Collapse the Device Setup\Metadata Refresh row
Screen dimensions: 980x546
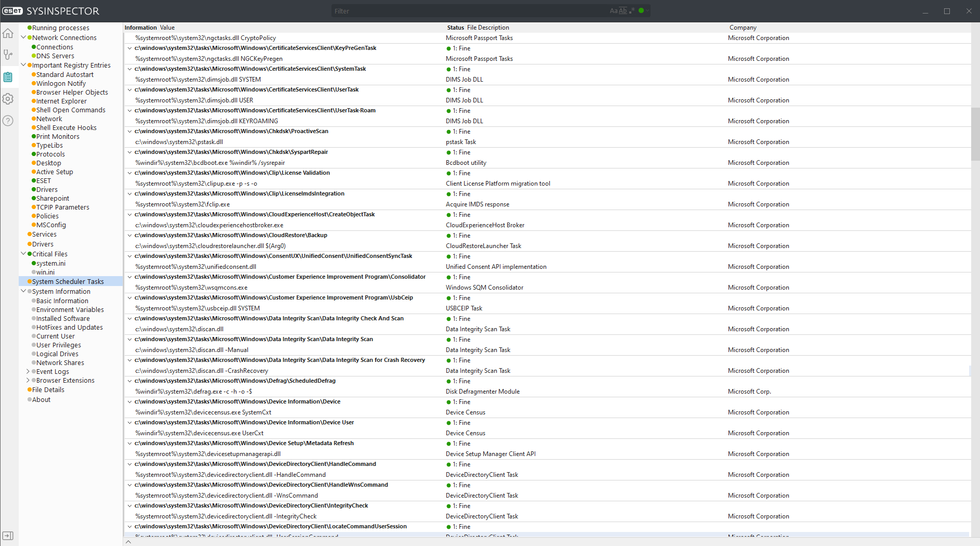[x=129, y=443]
